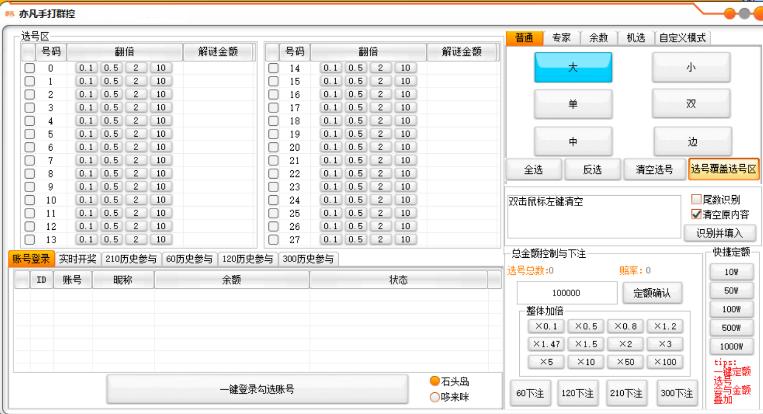Click the 全选 button
This screenshot has width=763, height=414.
[x=534, y=169]
